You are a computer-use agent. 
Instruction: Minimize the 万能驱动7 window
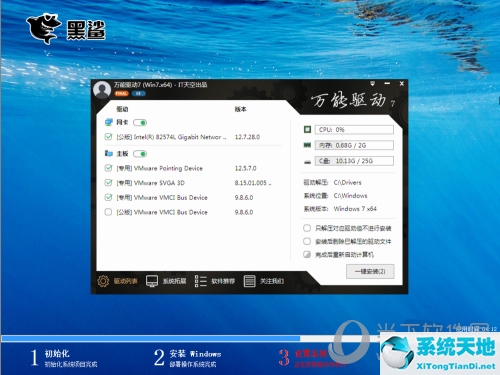(x=387, y=83)
